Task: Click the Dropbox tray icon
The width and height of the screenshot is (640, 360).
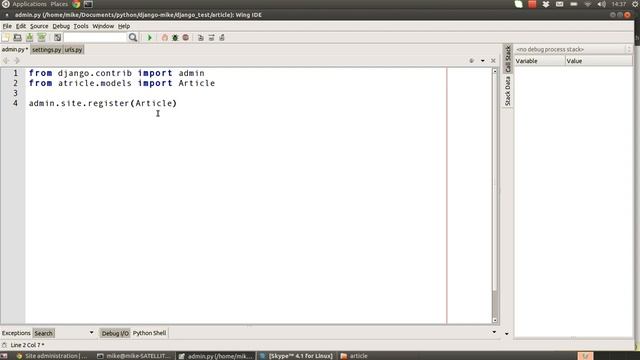Action: pos(546,4)
